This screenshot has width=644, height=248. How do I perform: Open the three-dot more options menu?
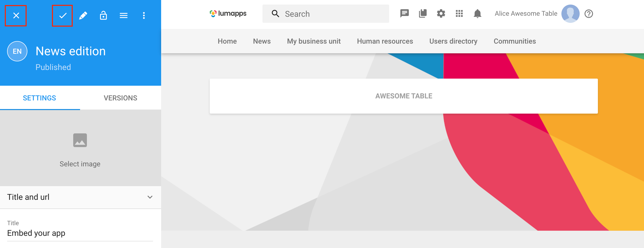(144, 15)
